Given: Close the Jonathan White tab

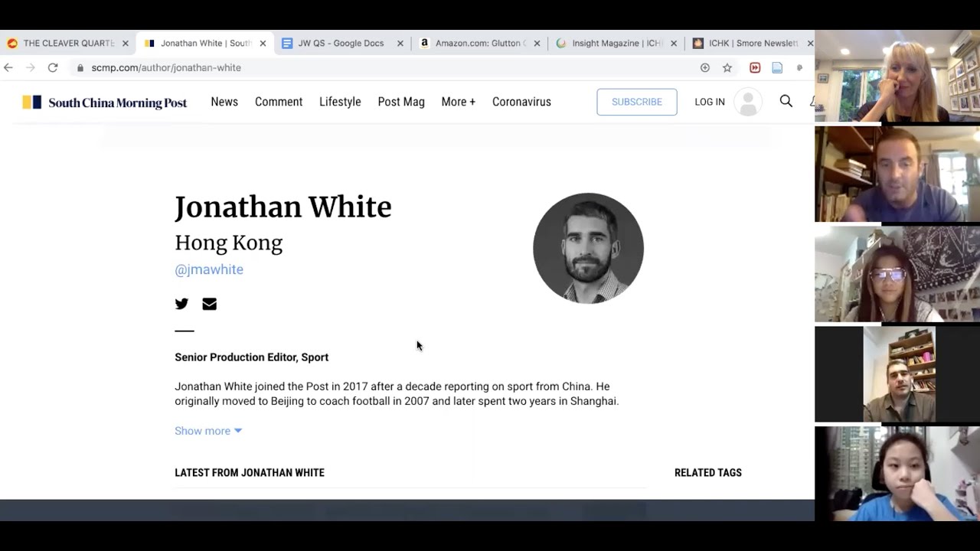Looking at the screenshot, I should 263,44.
